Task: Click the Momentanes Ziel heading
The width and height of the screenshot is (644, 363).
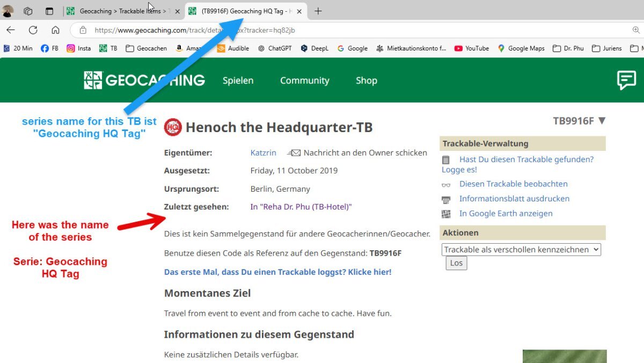Action: tap(207, 293)
